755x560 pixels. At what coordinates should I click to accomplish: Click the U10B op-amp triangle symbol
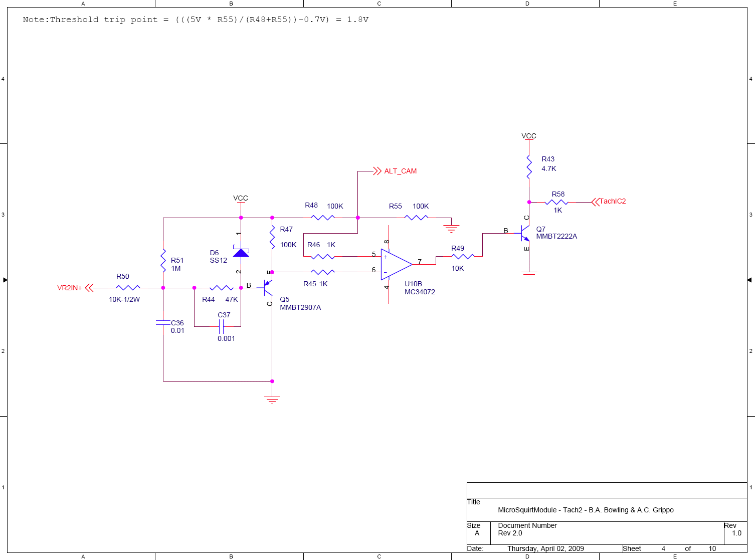click(x=397, y=264)
